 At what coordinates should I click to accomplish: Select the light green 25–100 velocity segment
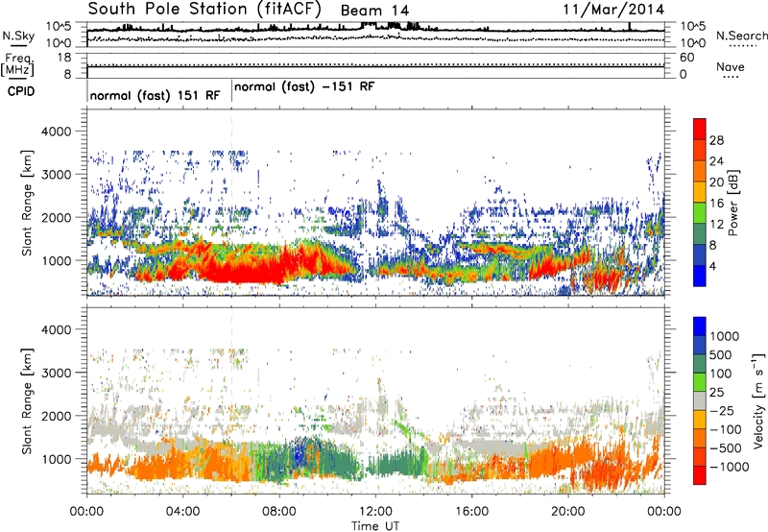click(x=700, y=382)
